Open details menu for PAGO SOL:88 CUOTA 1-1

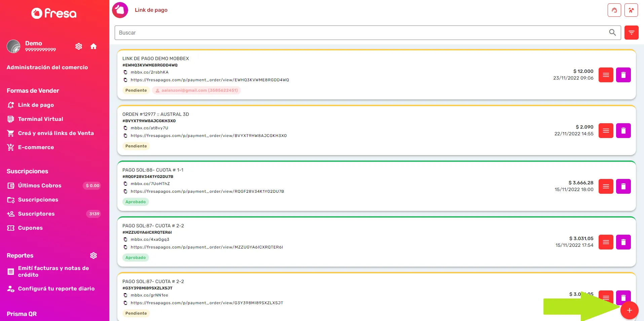pos(606,186)
